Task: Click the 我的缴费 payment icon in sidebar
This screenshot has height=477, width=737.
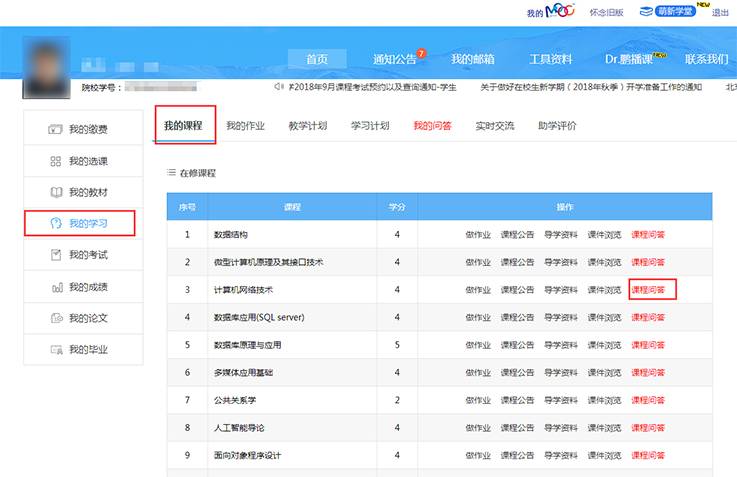Action: pos(55,129)
